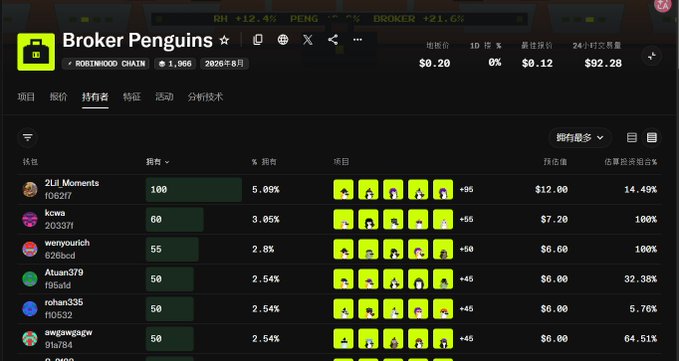Open the 报价 tab
679x361 pixels.
tap(58, 97)
